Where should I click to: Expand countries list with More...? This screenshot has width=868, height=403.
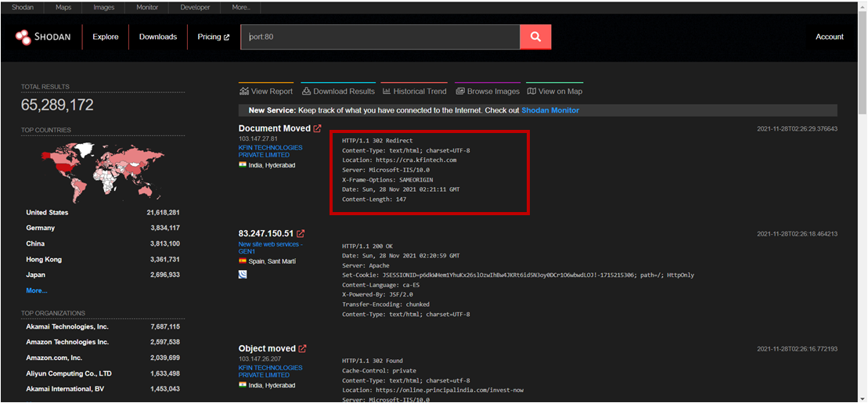pyautogui.click(x=37, y=290)
